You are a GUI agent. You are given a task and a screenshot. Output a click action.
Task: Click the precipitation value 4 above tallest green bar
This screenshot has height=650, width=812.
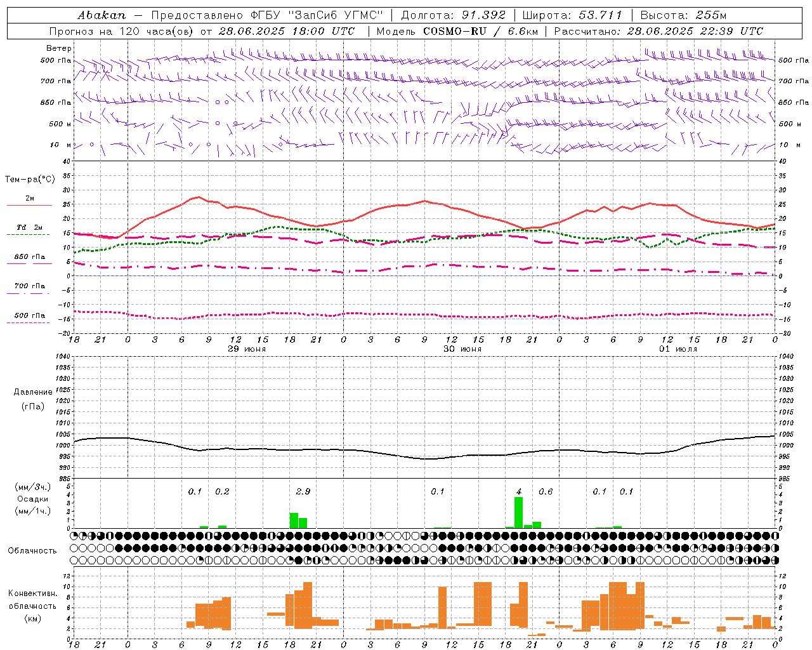[x=519, y=491]
